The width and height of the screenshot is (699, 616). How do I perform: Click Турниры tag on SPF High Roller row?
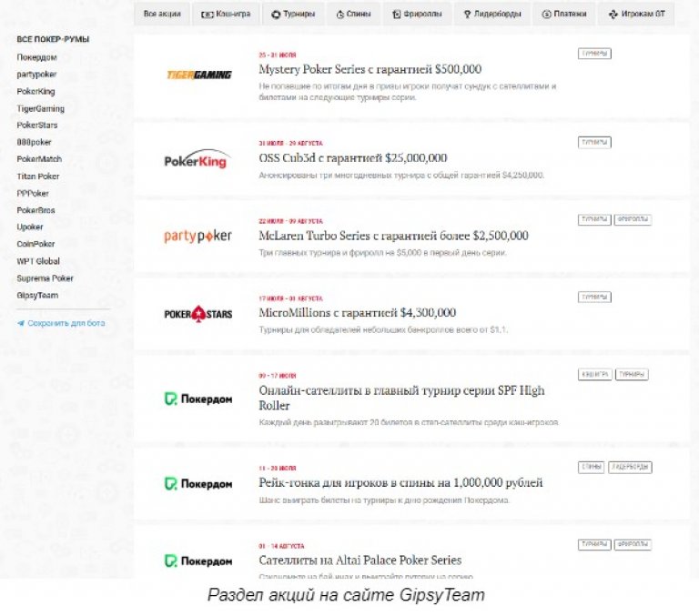tap(632, 374)
